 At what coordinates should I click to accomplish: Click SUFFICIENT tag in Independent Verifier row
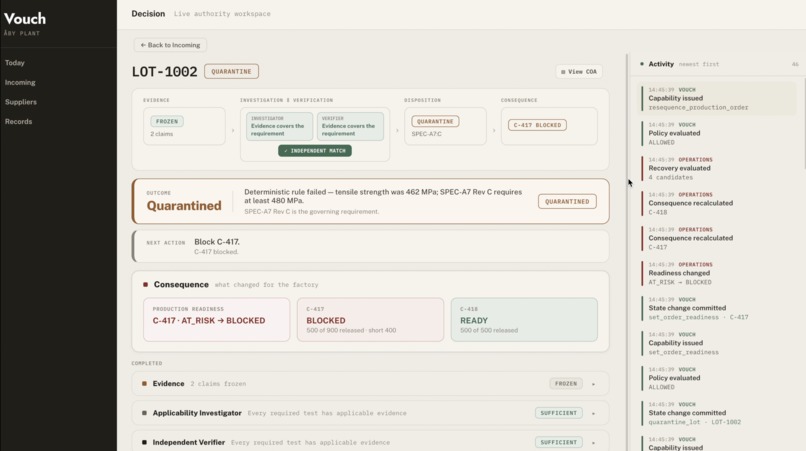click(559, 442)
